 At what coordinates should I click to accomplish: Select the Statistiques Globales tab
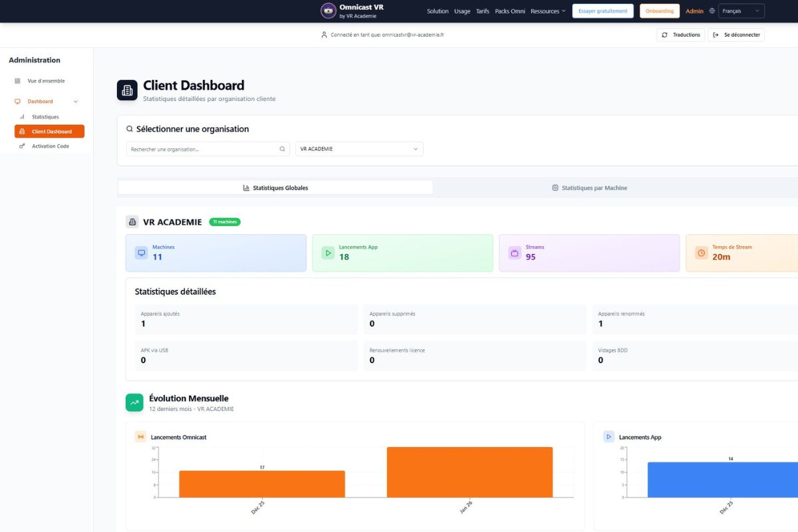pyautogui.click(x=275, y=188)
